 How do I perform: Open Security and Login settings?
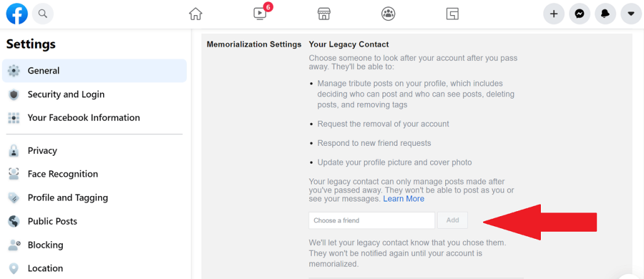click(94, 94)
